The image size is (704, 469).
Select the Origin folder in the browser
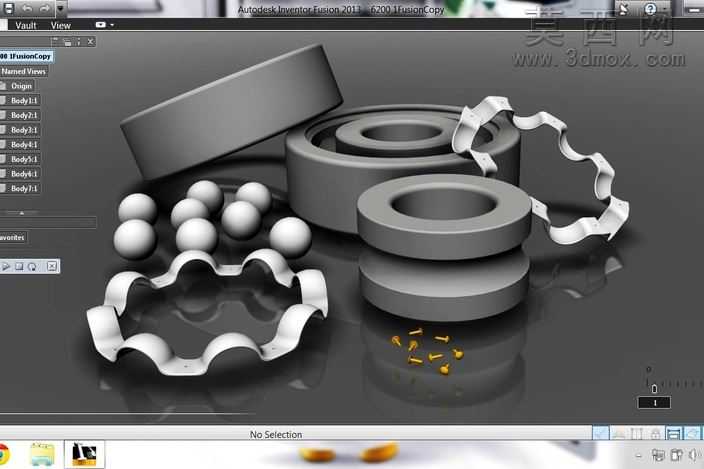[x=21, y=86]
